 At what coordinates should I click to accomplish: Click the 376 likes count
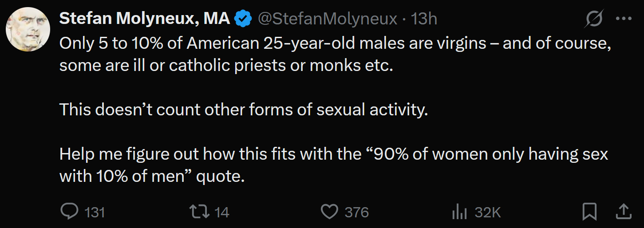tap(357, 212)
